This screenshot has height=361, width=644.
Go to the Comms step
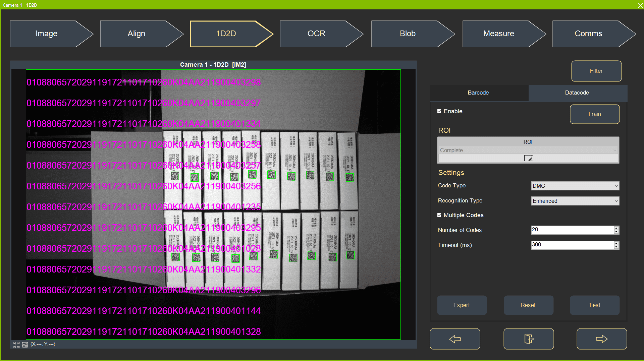(x=594, y=34)
